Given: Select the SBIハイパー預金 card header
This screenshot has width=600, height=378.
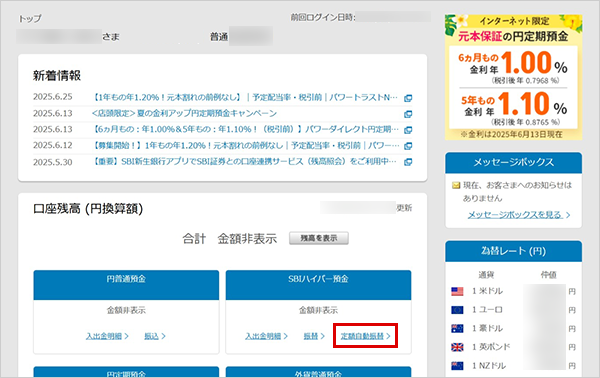Looking at the screenshot, I should [318, 285].
